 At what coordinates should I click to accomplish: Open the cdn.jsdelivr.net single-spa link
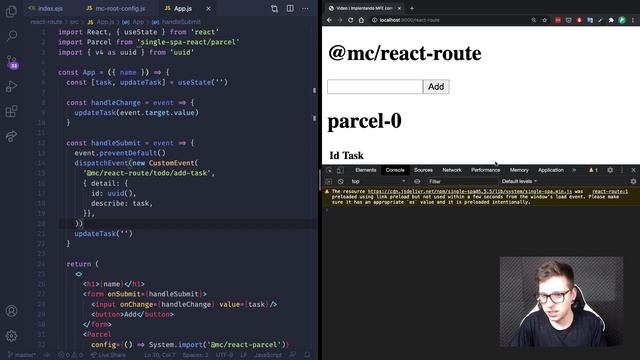tap(470, 191)
